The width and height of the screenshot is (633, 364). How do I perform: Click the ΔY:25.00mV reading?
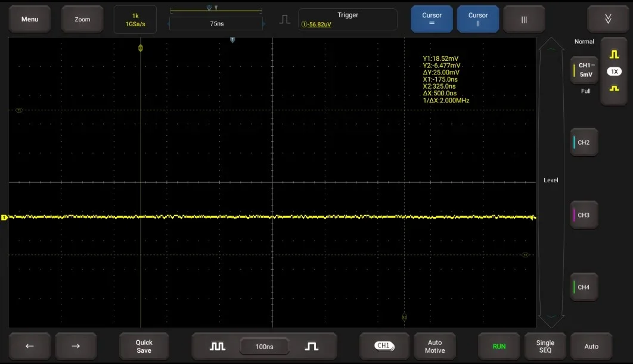[x=441, y=72]
